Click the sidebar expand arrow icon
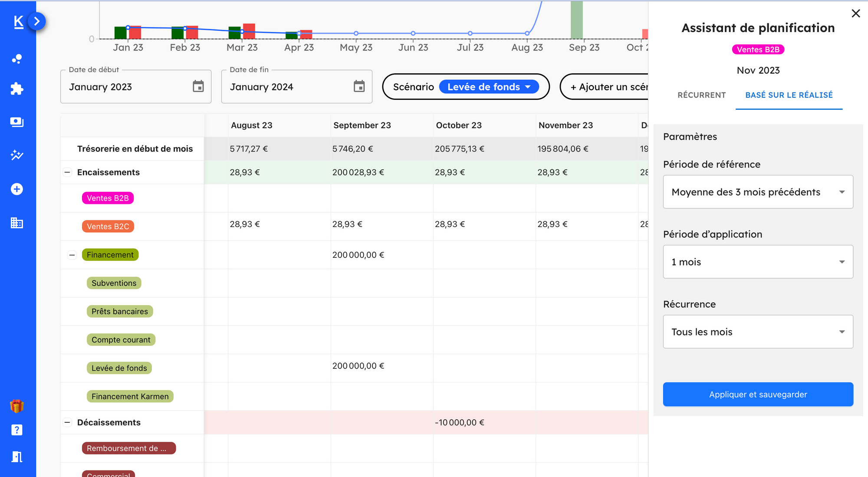Viewport: 868px width, 477px height. pos(37,21)
